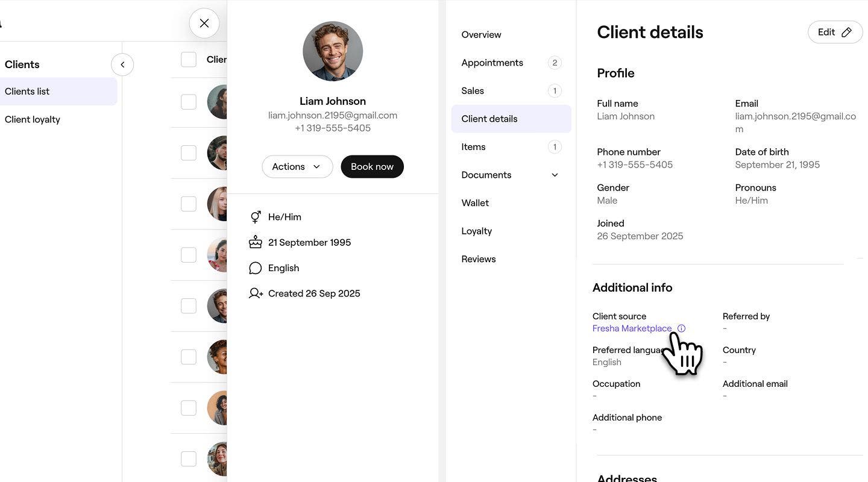
Task: Click Liam Johnson's profile photo
Action: [333, 51]
